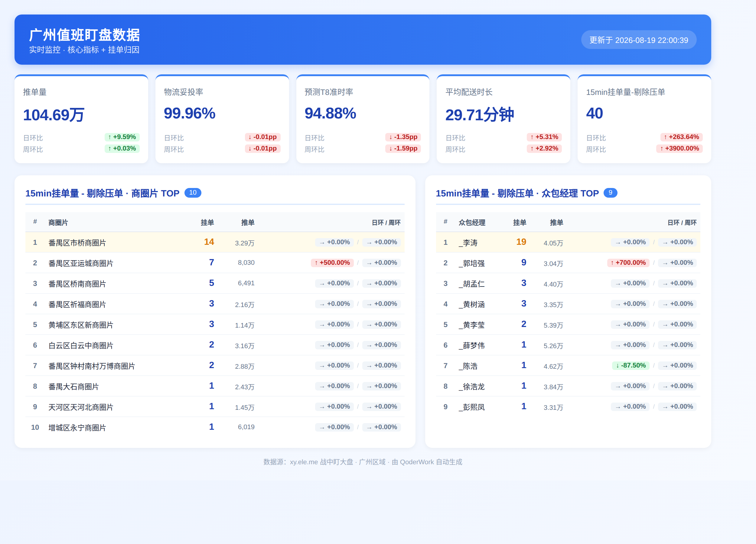Viewport: 756px width, 544px height.
Task: Click the +3900.00% 周环比 badge
Action: tap(679, 148)
